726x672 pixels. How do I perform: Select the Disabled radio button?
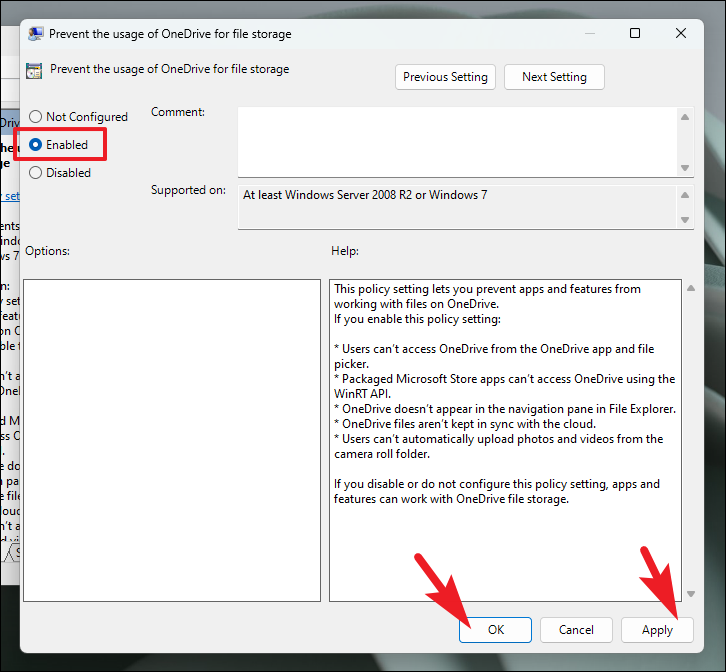pyautogui.click(x=36, y=173)
